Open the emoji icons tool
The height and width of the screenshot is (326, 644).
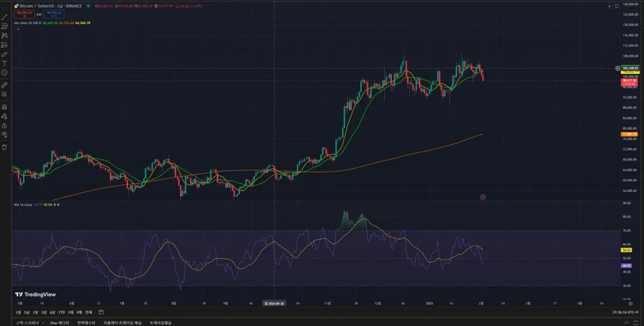point(4,72)
